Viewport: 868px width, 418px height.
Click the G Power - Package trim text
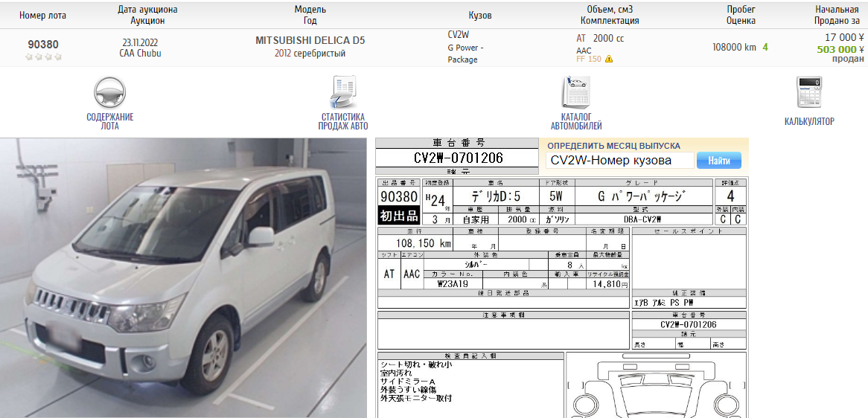[465, 53]
